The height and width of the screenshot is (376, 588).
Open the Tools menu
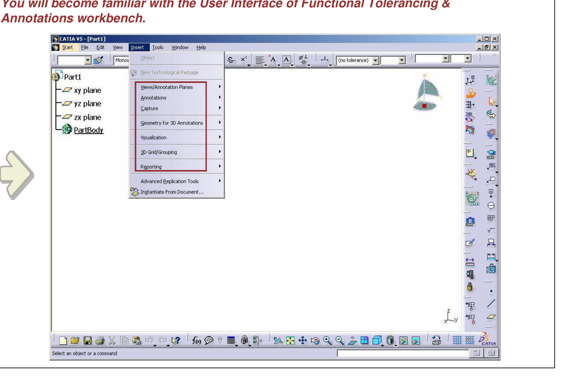coord(157,47)
